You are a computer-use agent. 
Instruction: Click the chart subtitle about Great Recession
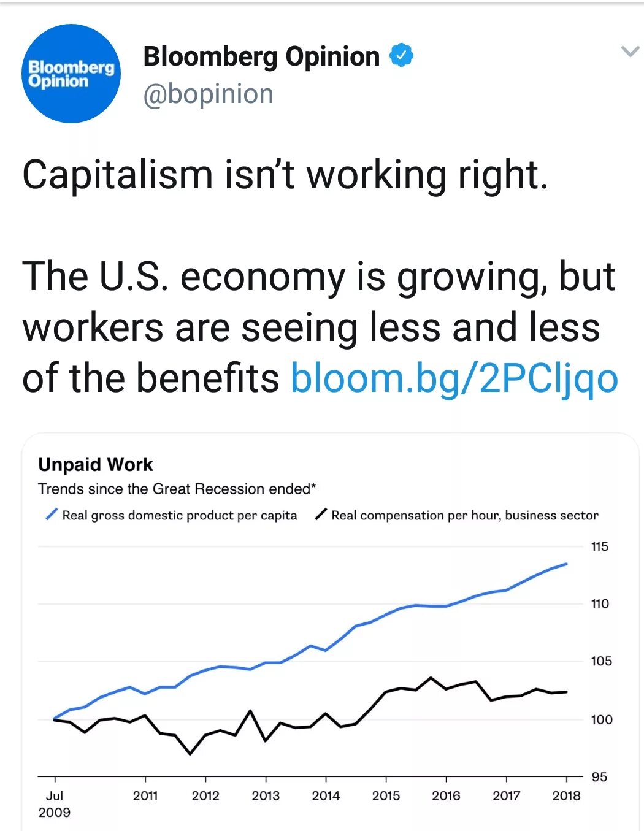(x=177, y=489)
